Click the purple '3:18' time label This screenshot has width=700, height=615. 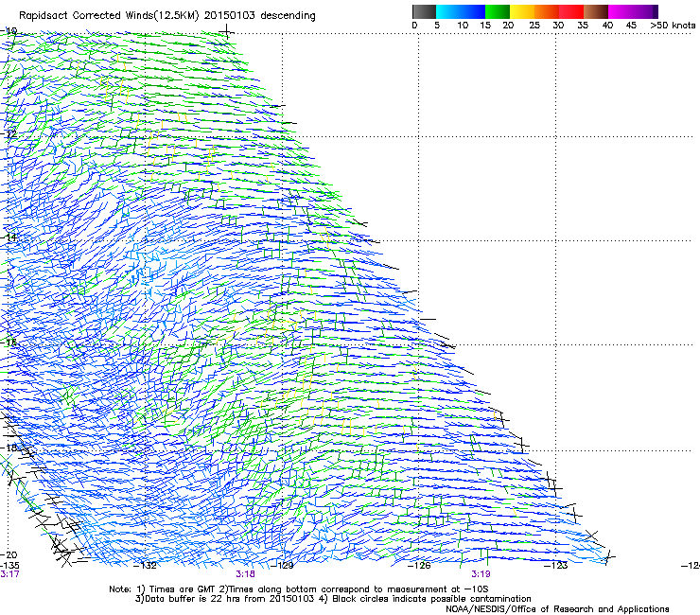coord(246,574)
